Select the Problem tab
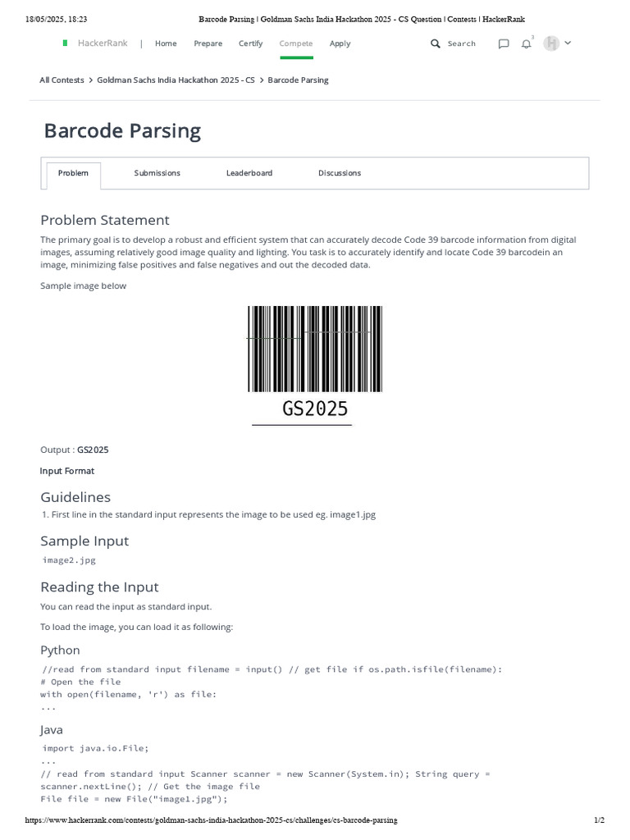Image resolution: width=630 pixels, height=840 pixels. [x=73, y=173]
